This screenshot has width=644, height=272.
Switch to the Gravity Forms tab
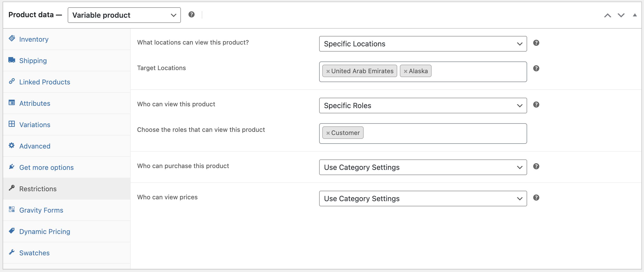click(x=41, y=210)
